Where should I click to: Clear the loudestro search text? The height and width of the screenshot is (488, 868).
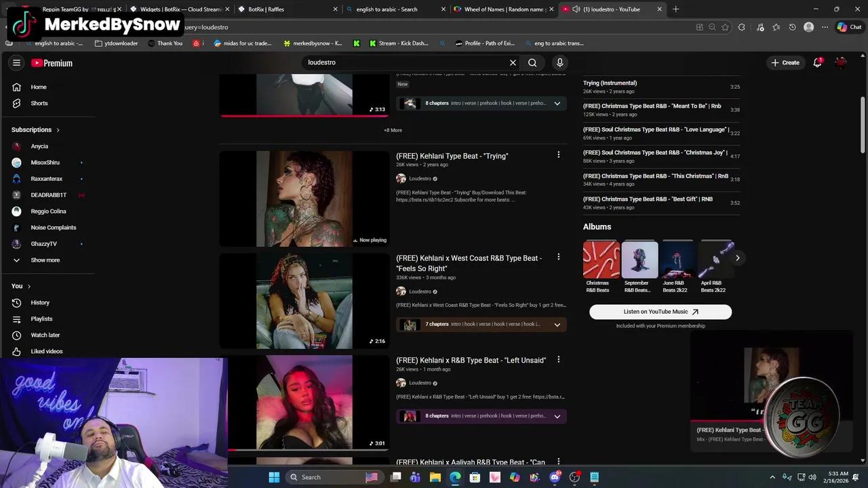(x=513, y=62)
